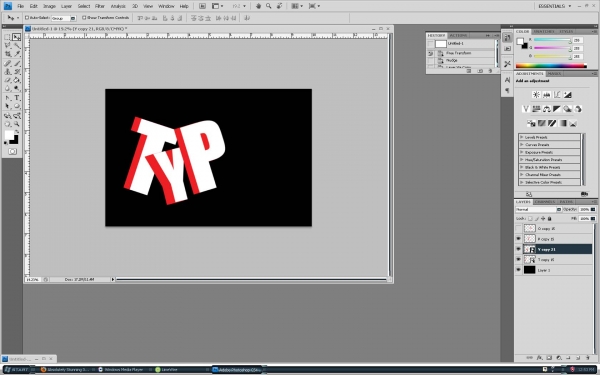The width and height of the screenshot is (600, 375).
Task: Hide the T copy layer
Action: [x=518, y=259]
